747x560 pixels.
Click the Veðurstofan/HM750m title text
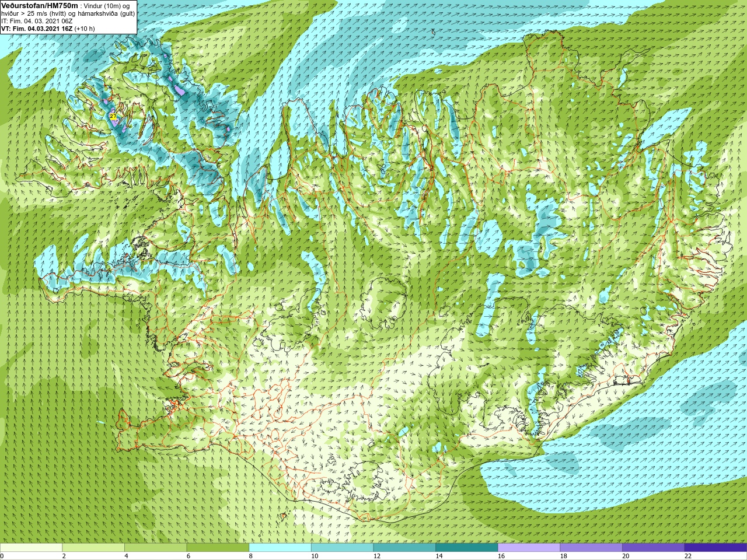coord(39,5)
